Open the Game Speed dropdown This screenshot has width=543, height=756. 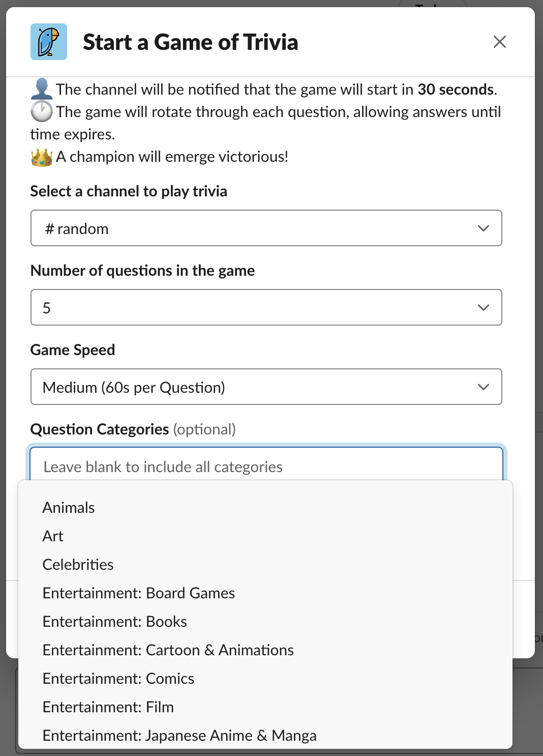coord(266,387)
